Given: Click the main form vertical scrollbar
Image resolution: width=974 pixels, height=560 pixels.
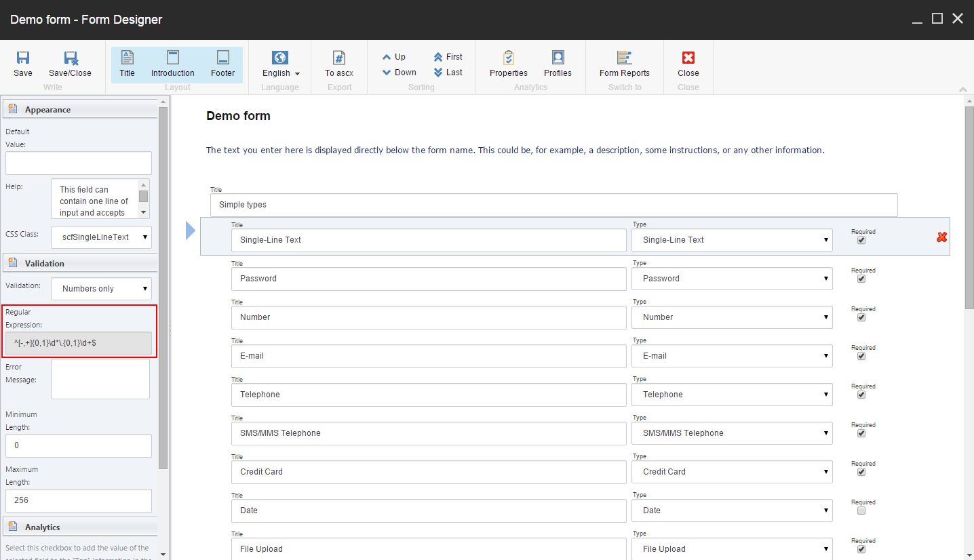Looking at the screenshot, I should pyautogui.click(x=969, y=207).
